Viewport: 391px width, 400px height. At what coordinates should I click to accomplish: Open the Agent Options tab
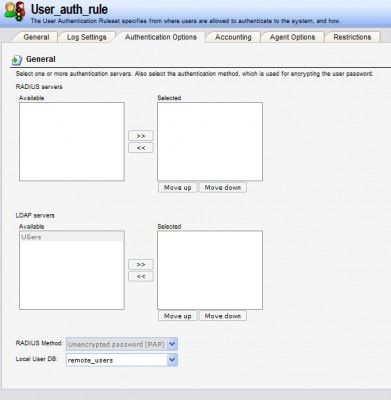point(292,37)
